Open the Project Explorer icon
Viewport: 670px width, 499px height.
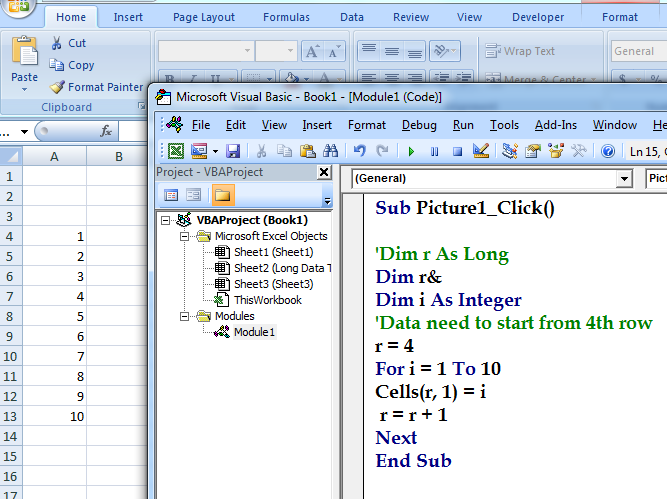pos(509,151)
